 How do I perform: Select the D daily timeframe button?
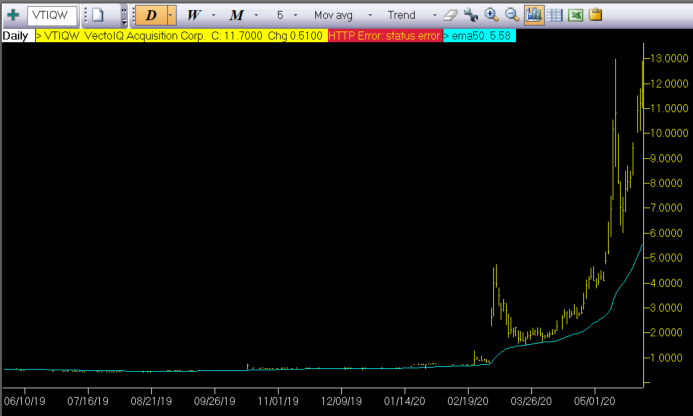(151, 15)
